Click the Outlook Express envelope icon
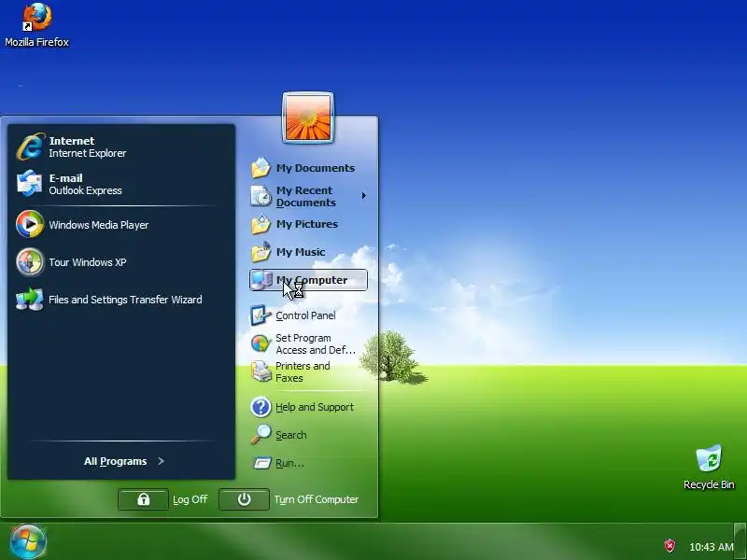 30,184
